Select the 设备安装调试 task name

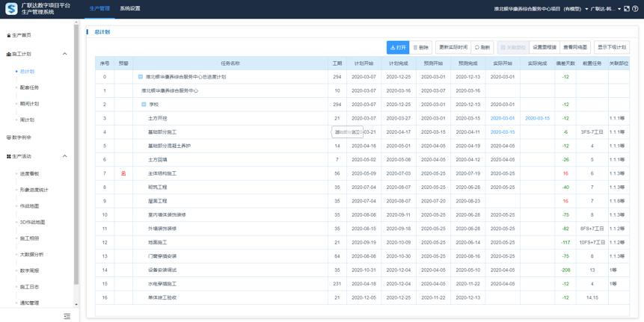(162, 270)
